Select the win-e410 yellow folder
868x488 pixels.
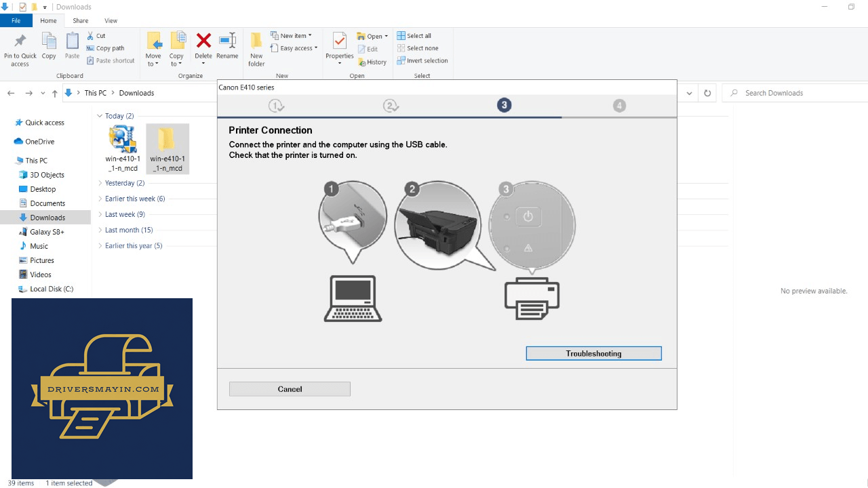(166, 149)
